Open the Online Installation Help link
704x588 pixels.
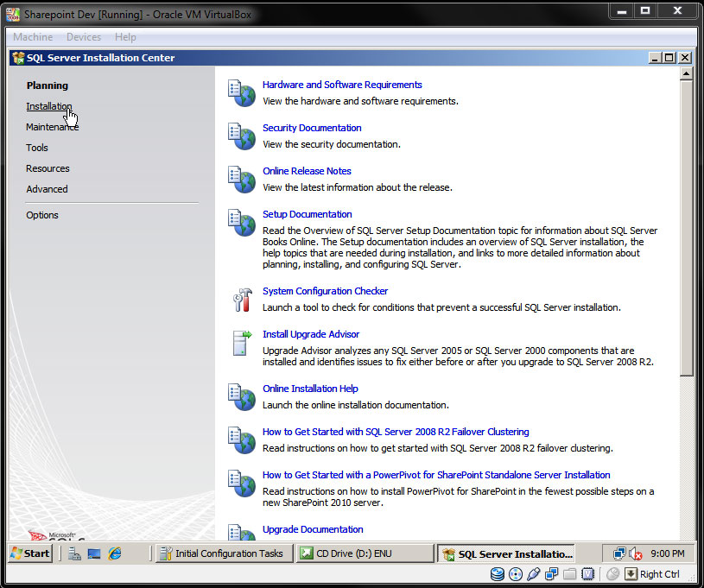pos(310,389)
